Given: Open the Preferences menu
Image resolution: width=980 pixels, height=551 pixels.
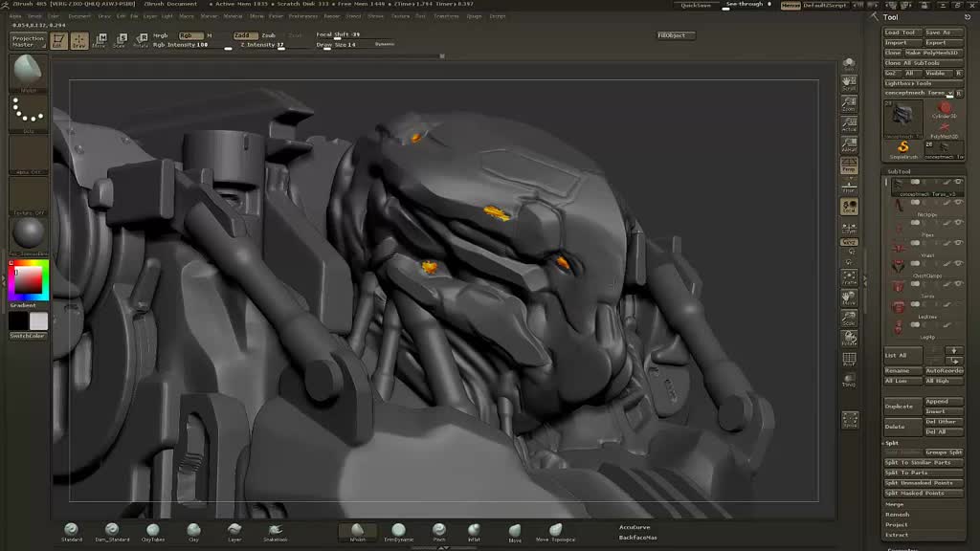Looking at the screenshot, I should tap(302, 16).
